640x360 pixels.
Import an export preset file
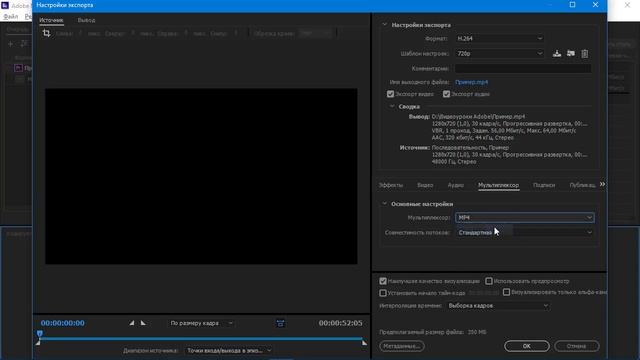[x=571, y=53]
